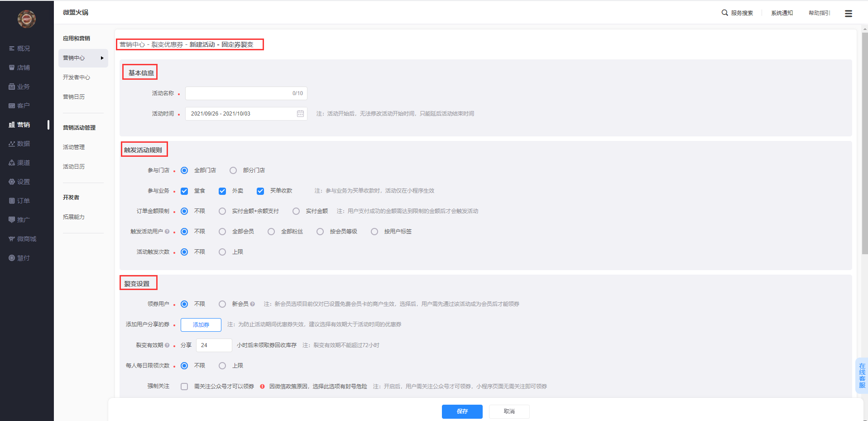This screenshot has width=868, height=421.
Task: Click the calendar icon in 活动时间 field
Action: [300, 114]
